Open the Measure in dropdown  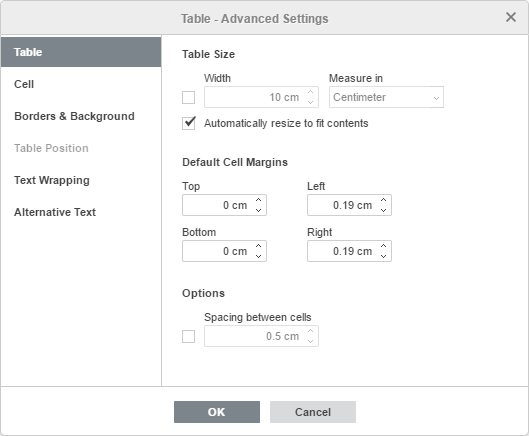[386, 97]
